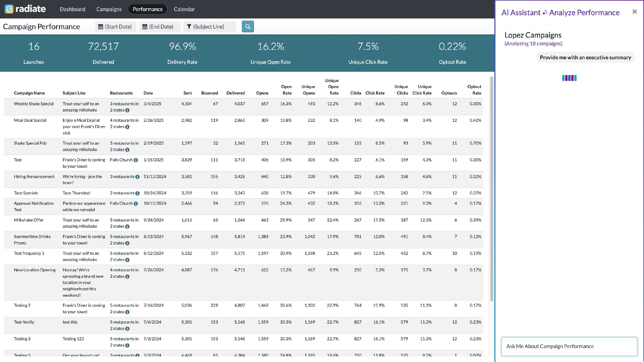
Task: Click the magnifier search button
Action: point(248,26)
